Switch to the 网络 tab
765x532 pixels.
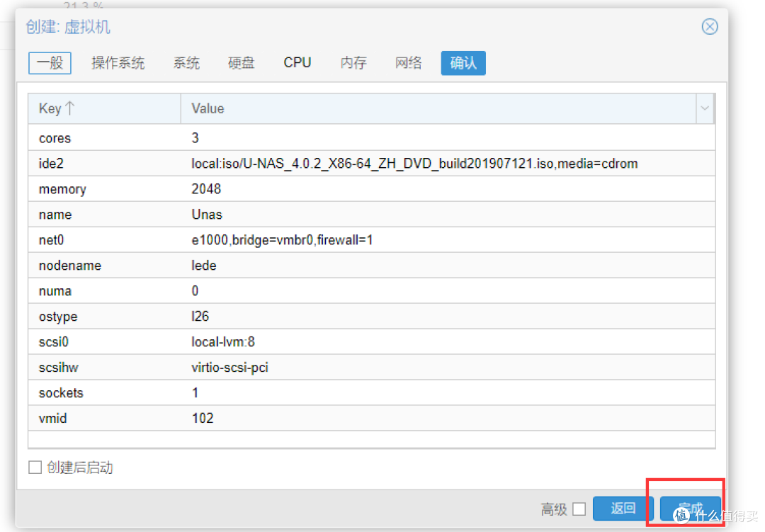pyautogui.click(x=408, y=63)
